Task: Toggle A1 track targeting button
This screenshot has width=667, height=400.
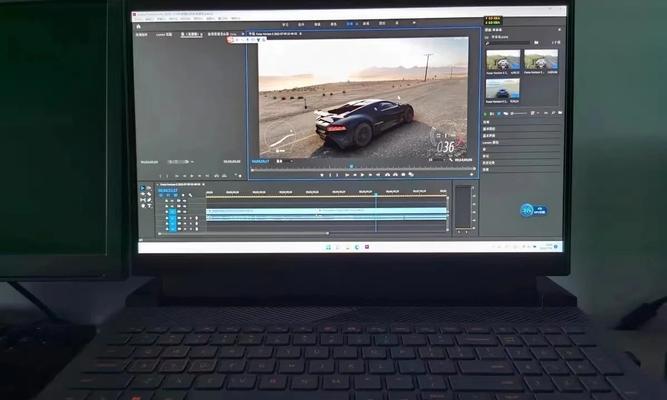Action: point(173,218)
